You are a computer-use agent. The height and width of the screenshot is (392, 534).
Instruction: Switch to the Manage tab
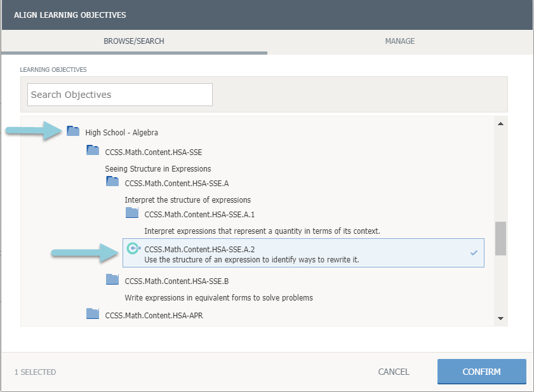[x=400, y=41]
